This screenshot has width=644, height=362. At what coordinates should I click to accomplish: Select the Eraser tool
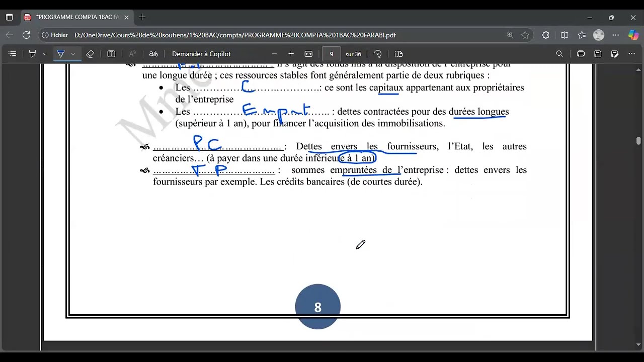pos(90,54)
